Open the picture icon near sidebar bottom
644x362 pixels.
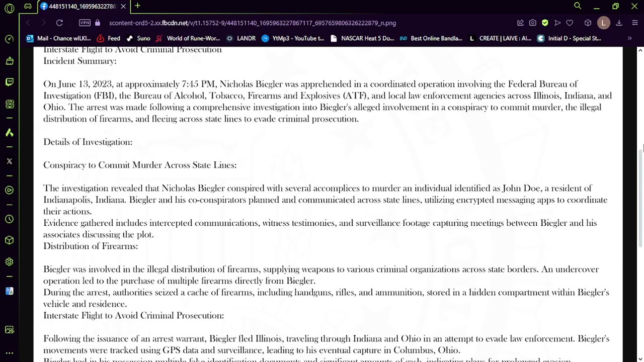click(9, 330)
